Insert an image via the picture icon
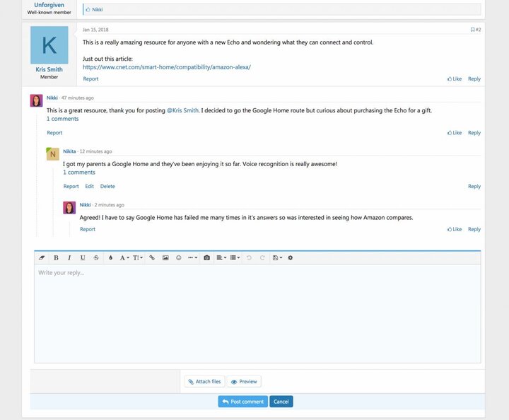The image size is (509, 420). click(x=165, y=258)
